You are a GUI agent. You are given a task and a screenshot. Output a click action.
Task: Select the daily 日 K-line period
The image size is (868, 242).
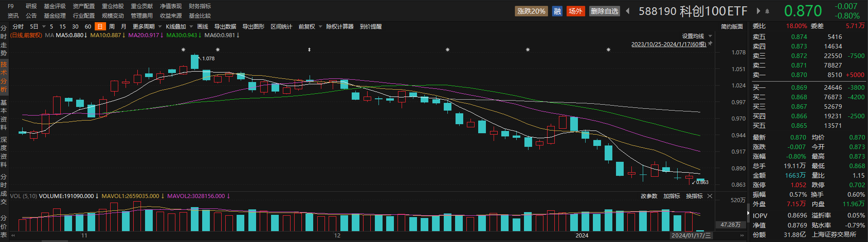100,27
